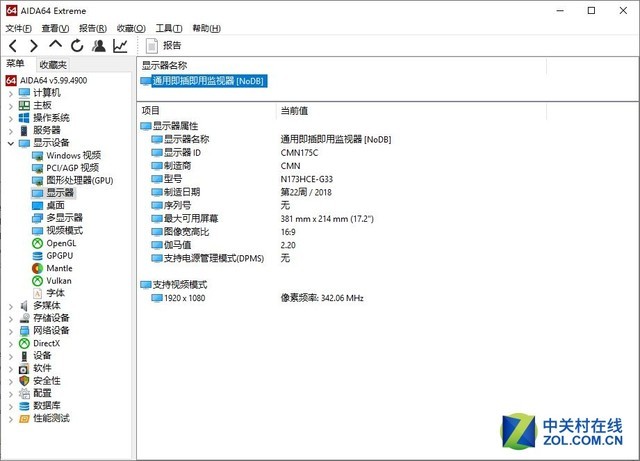Click the 数据库 database icon
This screenshot has height=461, width=640.
(24, 406)
